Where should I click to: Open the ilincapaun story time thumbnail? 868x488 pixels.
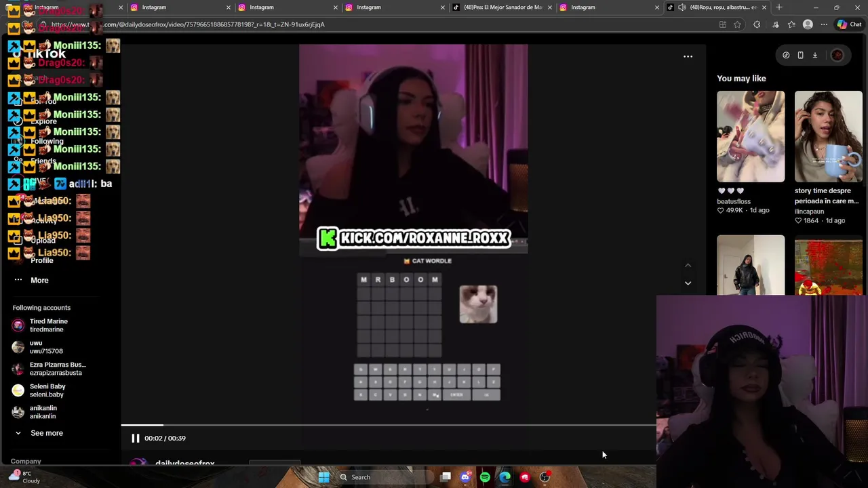point(829,136)
